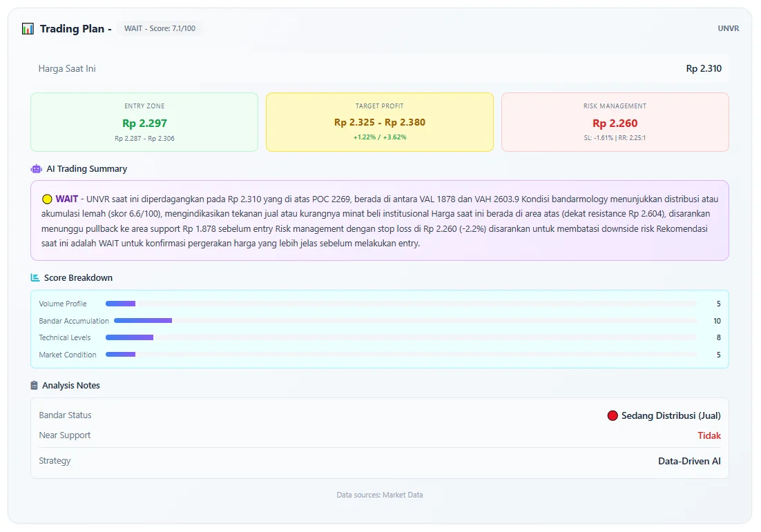Click the Bandar Status row
The width and height of the screenshot is (761, 532).
(x=380, y=415)
